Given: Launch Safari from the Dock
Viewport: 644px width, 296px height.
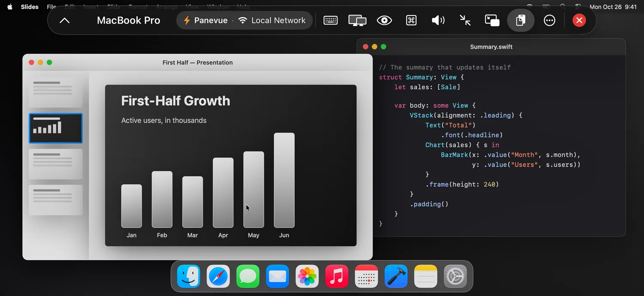Looking at the screenshot, I should click(218, 276).
